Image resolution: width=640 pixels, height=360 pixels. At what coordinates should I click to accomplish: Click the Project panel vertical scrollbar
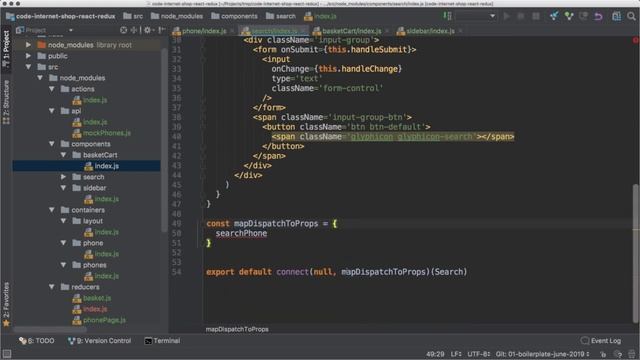coord(164,141)
